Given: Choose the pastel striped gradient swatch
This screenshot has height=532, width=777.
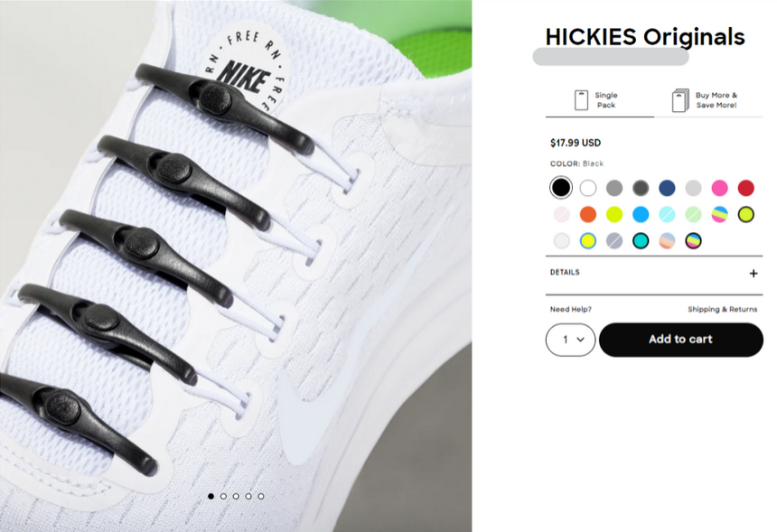Looking at the screenshot, I should click(667, 241).
